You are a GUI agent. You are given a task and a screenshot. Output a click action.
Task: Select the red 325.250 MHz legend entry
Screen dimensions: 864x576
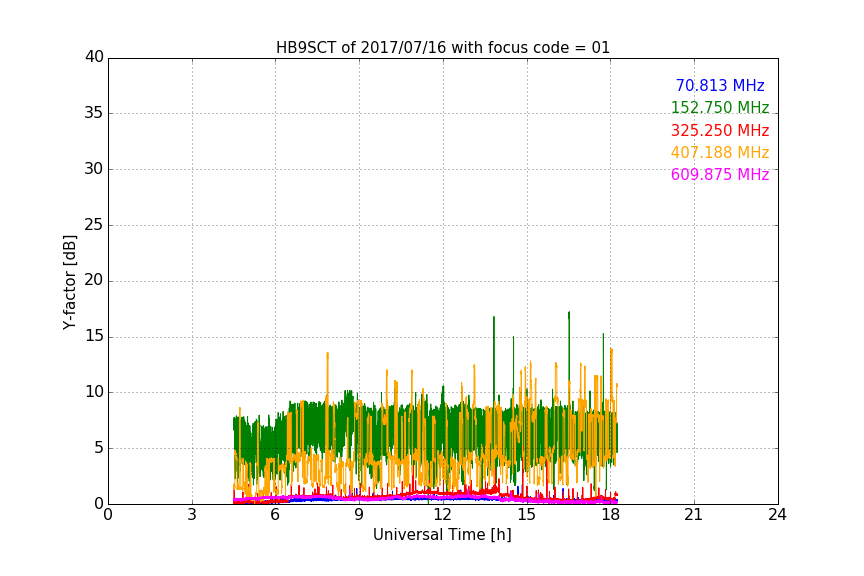[x=720, y=131]
